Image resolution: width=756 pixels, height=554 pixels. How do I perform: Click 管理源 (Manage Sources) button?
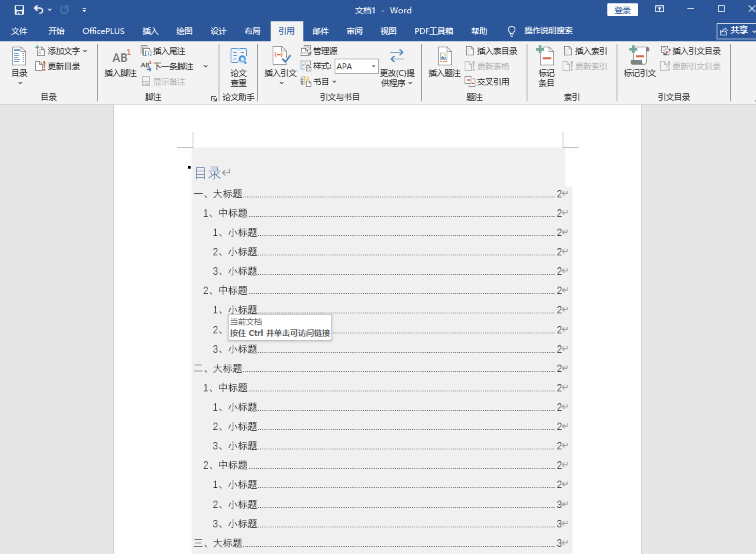pyautogui.click(x=319, y=51)
